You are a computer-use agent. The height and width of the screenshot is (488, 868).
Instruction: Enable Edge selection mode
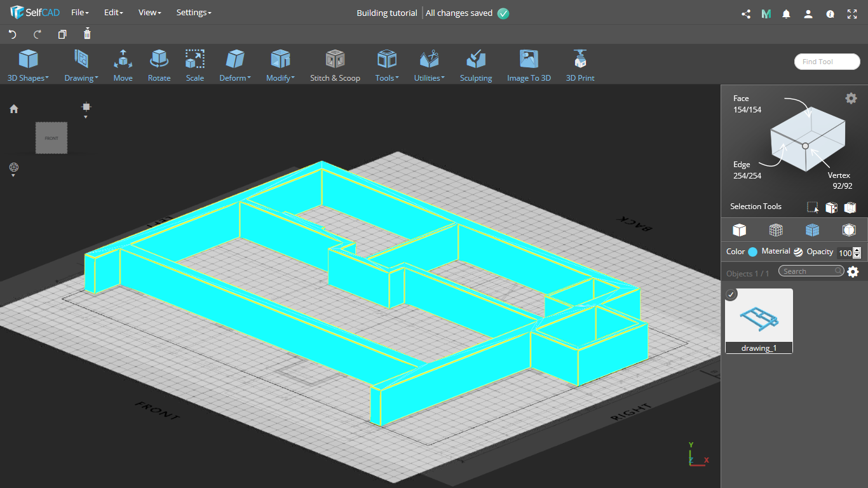(747, 170)
